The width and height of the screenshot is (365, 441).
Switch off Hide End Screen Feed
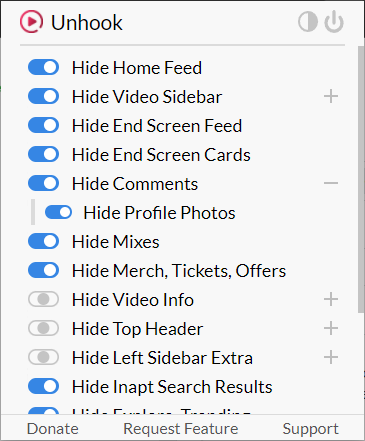coord(44,125)
